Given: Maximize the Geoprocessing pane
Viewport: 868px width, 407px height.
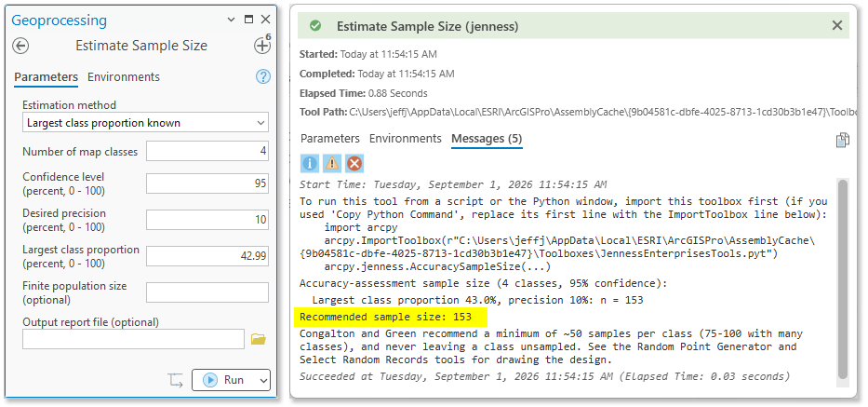Looking at the screenshot, I should pos(248,20).
